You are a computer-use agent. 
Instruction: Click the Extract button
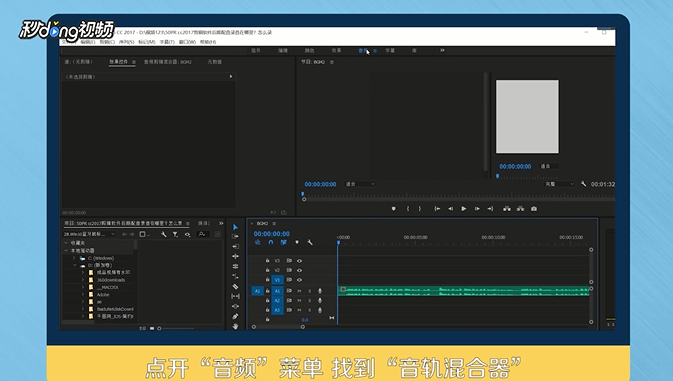coord(520,209)
